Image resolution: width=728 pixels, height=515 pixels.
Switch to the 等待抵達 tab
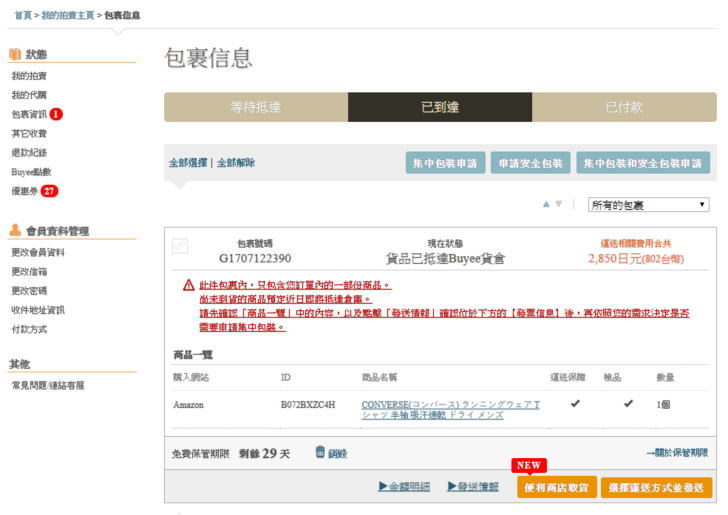click(x=256, y=107)
